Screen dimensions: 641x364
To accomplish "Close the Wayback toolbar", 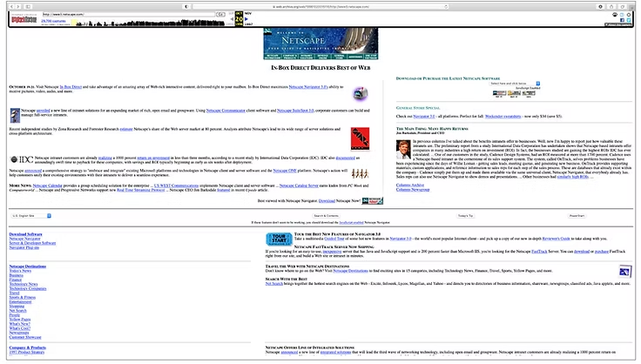I will point(629,14).
